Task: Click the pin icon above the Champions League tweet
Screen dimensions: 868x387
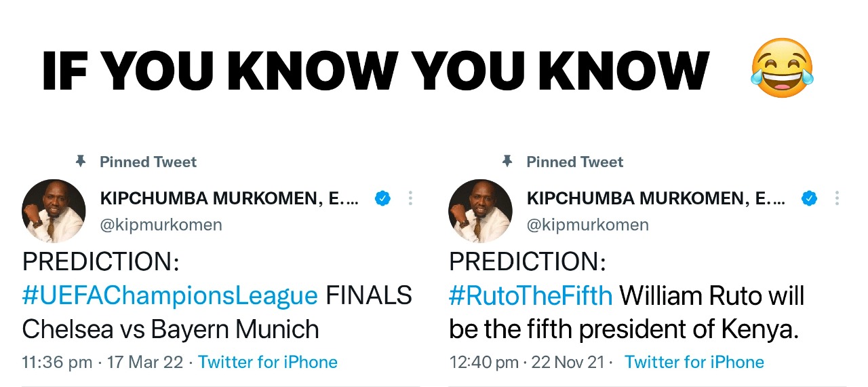Action: tap(81, 162)
